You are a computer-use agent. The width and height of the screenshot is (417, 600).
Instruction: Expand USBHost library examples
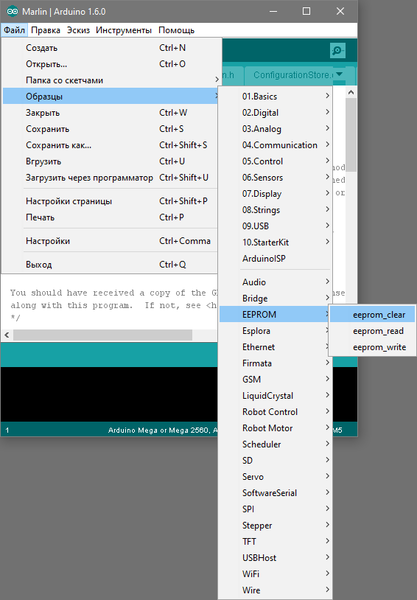pos(276,558)
